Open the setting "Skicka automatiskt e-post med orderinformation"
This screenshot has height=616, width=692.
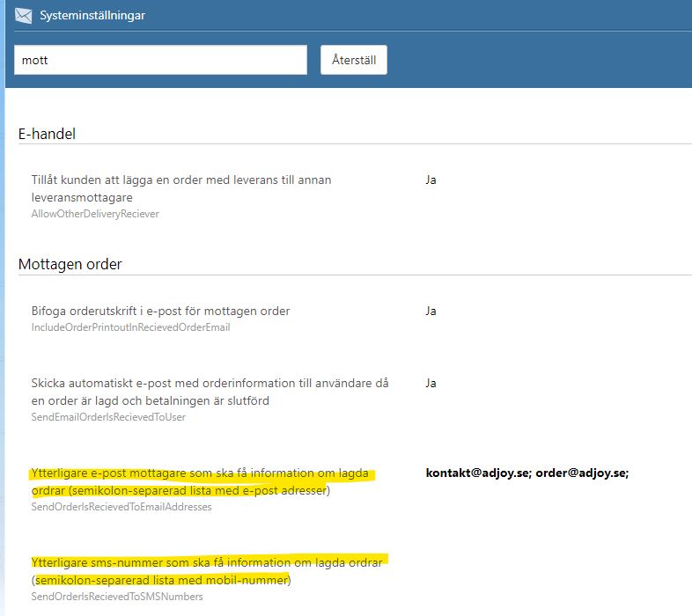(x=210, y=392)
